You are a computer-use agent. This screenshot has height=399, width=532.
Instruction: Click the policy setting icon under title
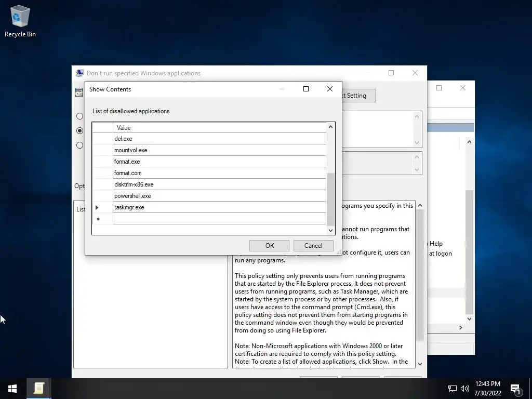tap(79, 92)
